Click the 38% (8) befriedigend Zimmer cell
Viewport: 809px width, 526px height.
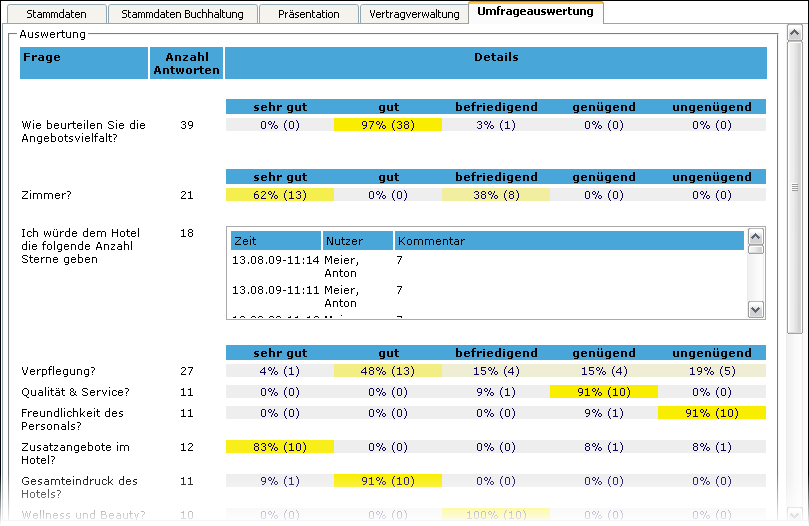coord(496,195)
